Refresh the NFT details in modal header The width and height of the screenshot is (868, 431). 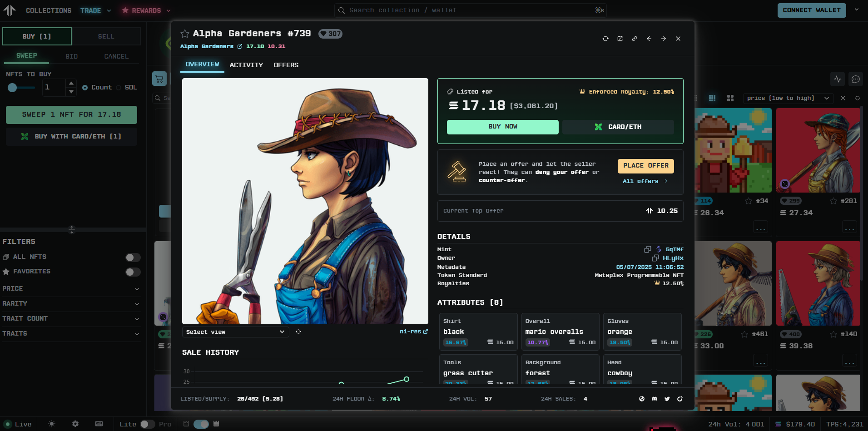[x=605, y=39]
